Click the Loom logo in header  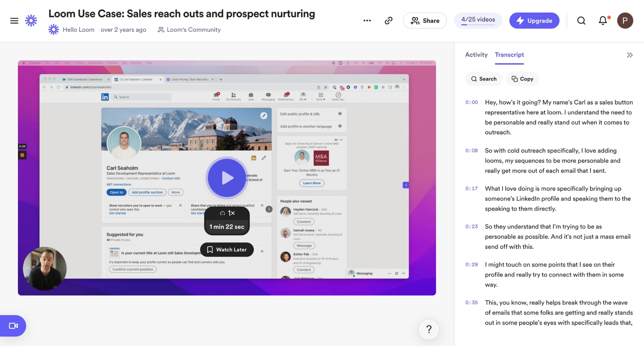[31, 21]
